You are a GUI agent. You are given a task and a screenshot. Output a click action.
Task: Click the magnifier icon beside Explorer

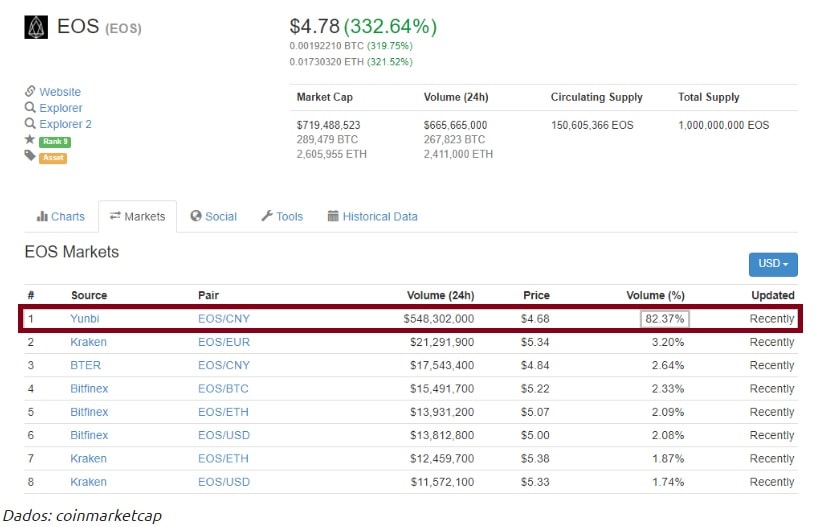(30, 108)
